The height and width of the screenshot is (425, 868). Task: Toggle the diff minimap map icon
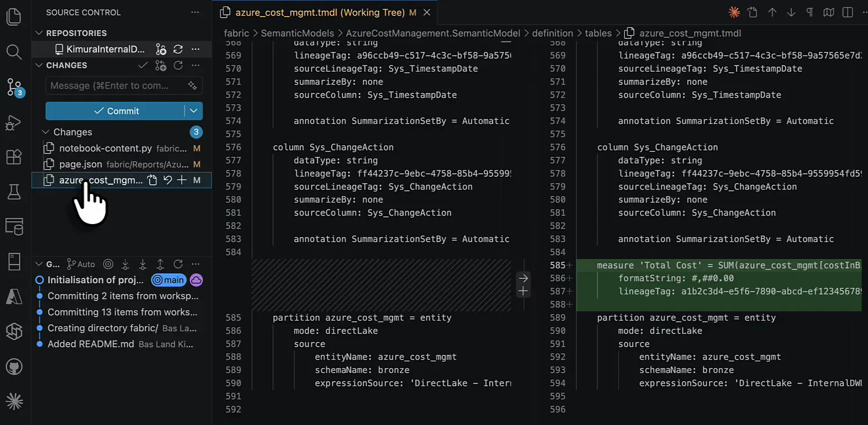pyautogui.click(x=829, y=12)
